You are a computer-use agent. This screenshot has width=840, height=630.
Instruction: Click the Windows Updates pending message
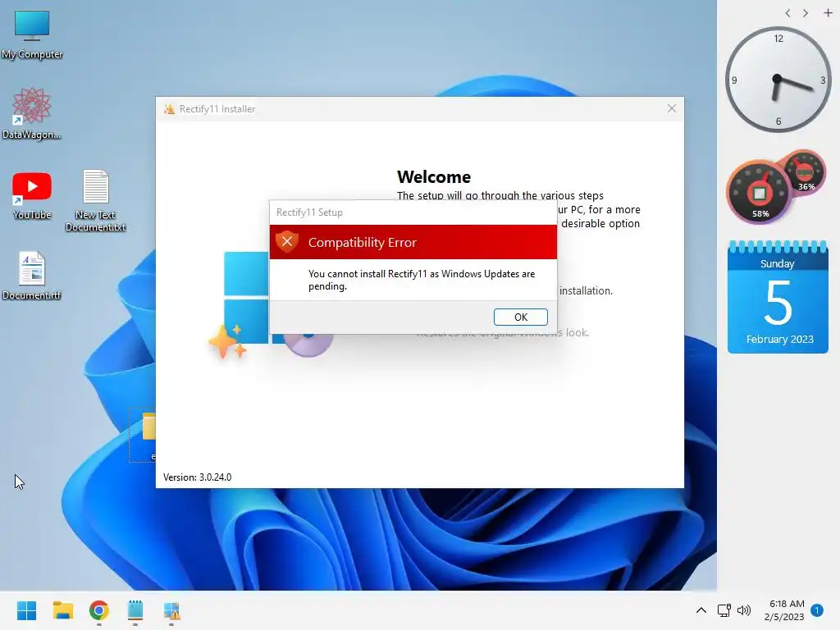click(x=422, y=280)
